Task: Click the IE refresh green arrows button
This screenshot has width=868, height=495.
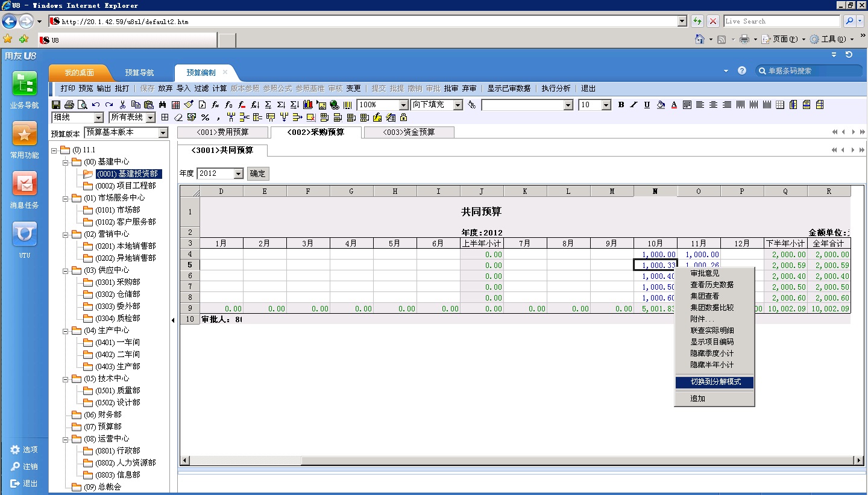Action: coord(697,21)
